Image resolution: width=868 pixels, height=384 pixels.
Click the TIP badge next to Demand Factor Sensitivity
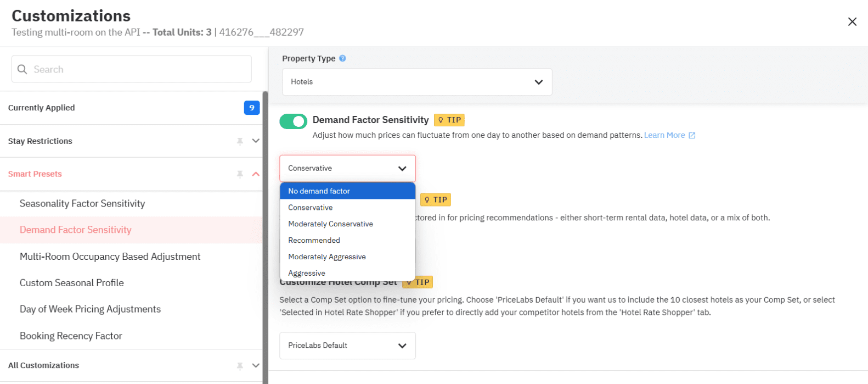[449, 120]
